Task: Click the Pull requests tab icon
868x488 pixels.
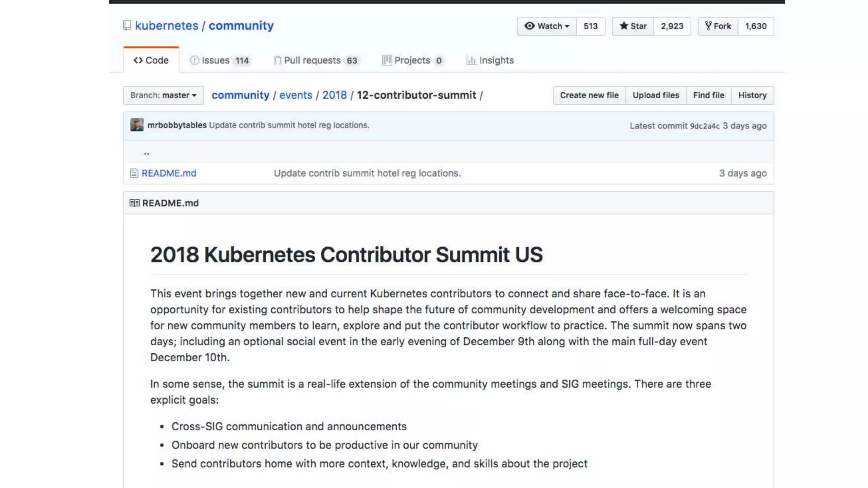Action: [x=277, y=61]
